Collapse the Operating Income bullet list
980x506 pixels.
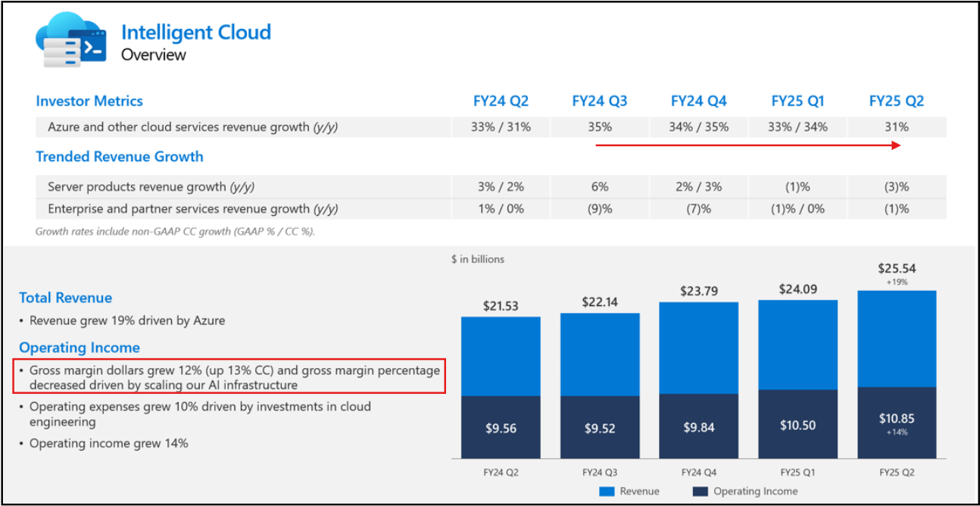click(80, 347)
